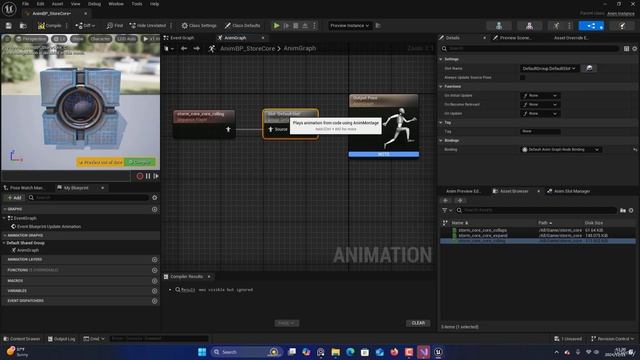Click the red Record button under viewport

tap(140, 176)
